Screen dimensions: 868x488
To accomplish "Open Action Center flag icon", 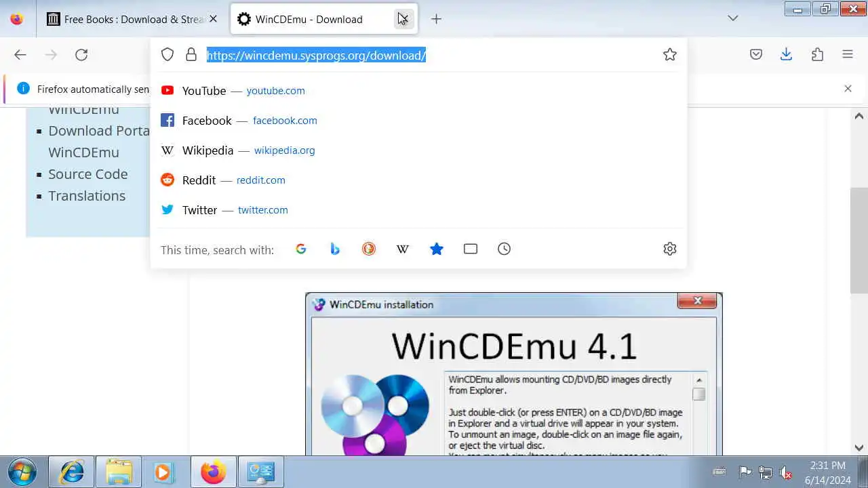I will [744, 472].
